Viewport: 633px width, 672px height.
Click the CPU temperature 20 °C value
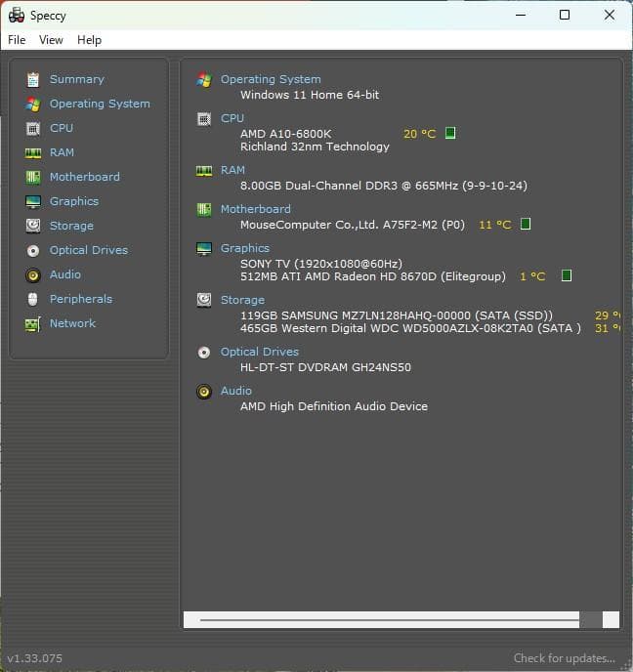420,134
